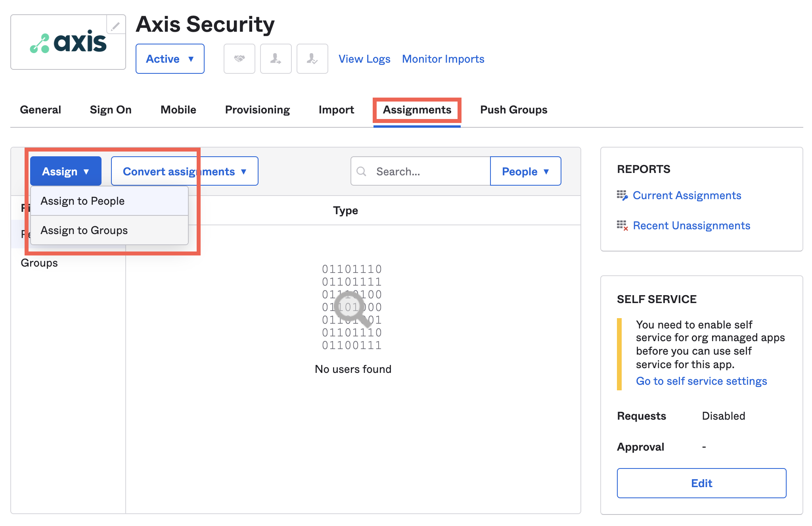Click the handshake icon button
812x526 pixels.
tap(239, 59)
